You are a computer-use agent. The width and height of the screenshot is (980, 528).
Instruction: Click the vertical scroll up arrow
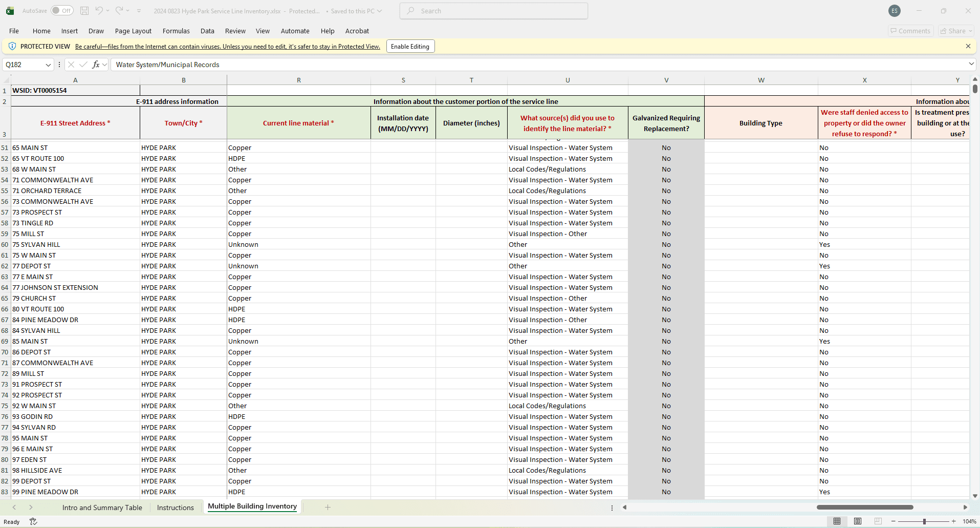[x=975, y=79]
